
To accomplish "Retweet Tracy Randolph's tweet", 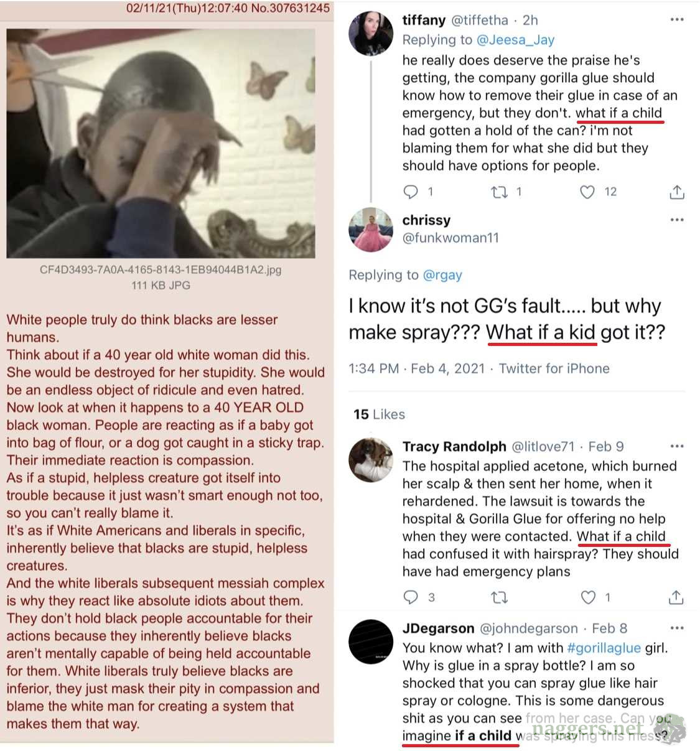I will tap(499, 597).
